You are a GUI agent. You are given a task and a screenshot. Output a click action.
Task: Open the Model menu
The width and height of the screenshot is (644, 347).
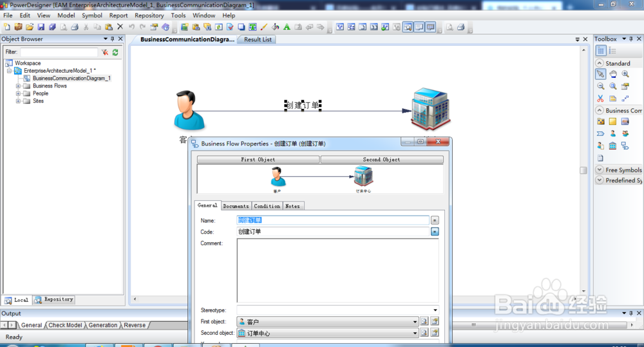coord(66,15)
